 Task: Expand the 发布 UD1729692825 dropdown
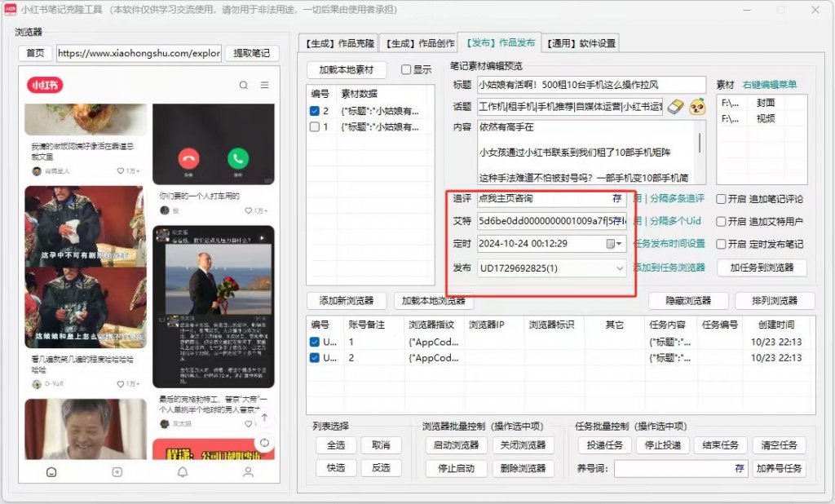[620, 267]
